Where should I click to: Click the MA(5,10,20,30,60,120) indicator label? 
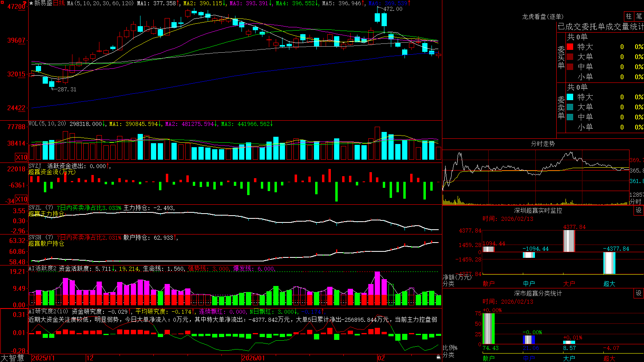[x=100, y=3]
